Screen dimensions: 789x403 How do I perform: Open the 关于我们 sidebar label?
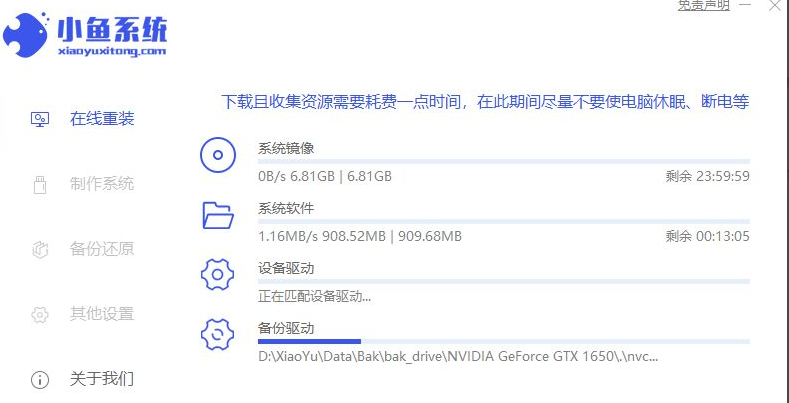[x=102, y=380]
